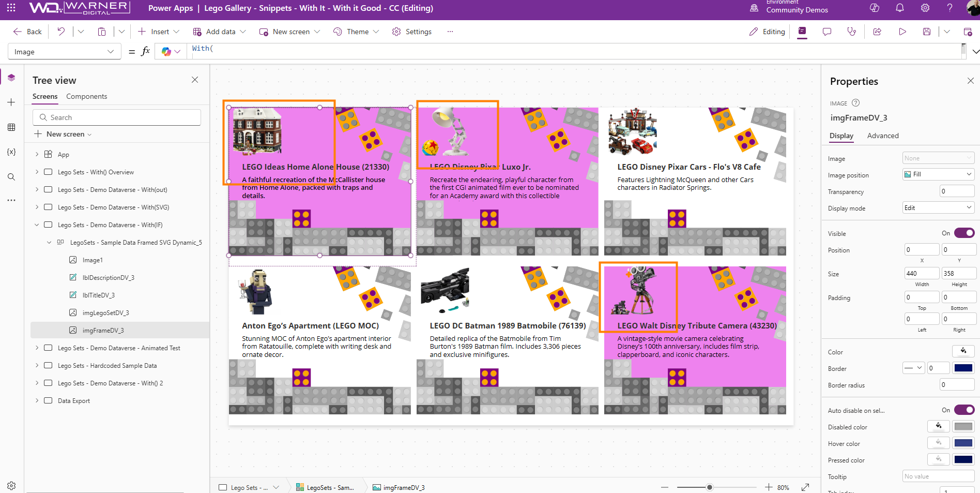Viewport: 980px width, 493px height.
Task: Adjust the zoom slider handle
Action: coord(710,487)
